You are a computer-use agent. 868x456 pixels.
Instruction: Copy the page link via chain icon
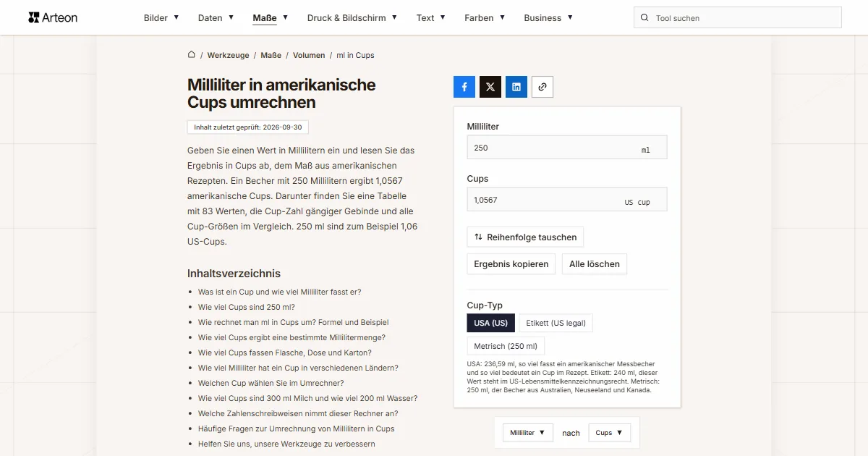542,87
